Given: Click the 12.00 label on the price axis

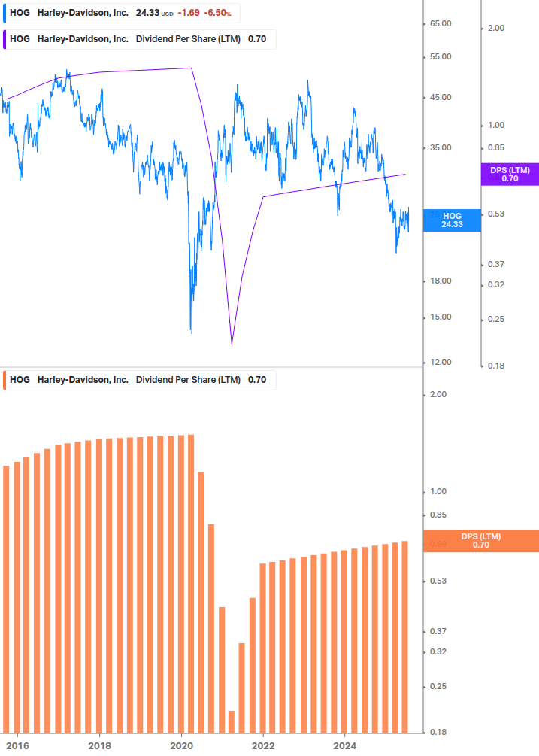Looking at the screenshot, I should click(x=441, y=362).
